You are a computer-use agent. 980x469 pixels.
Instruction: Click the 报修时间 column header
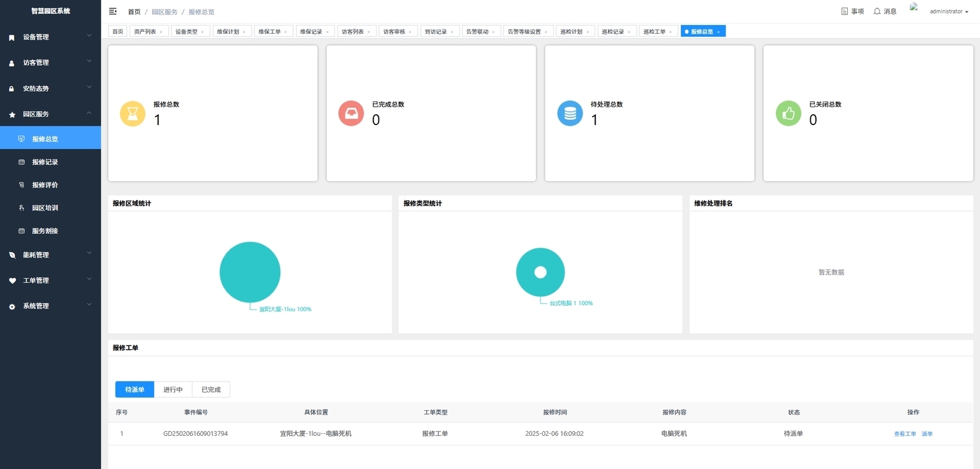pyautogui.click(x=555, y=412)
